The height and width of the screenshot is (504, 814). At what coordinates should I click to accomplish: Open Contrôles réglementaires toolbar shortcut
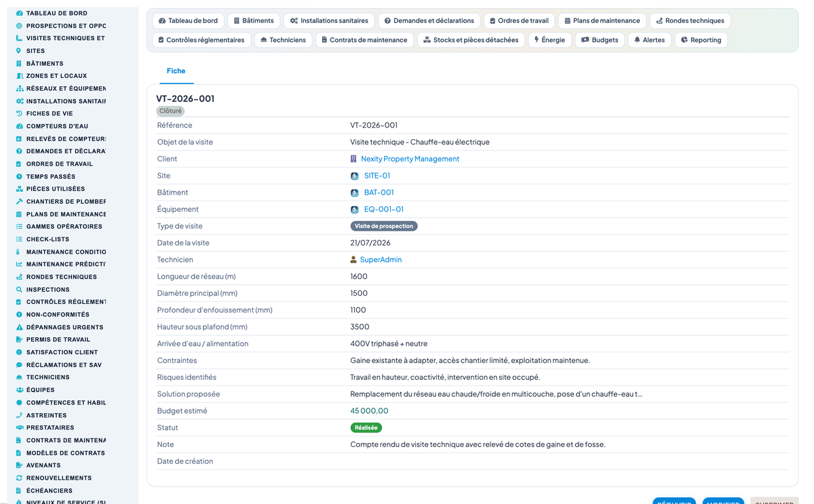tap(201, 40)
